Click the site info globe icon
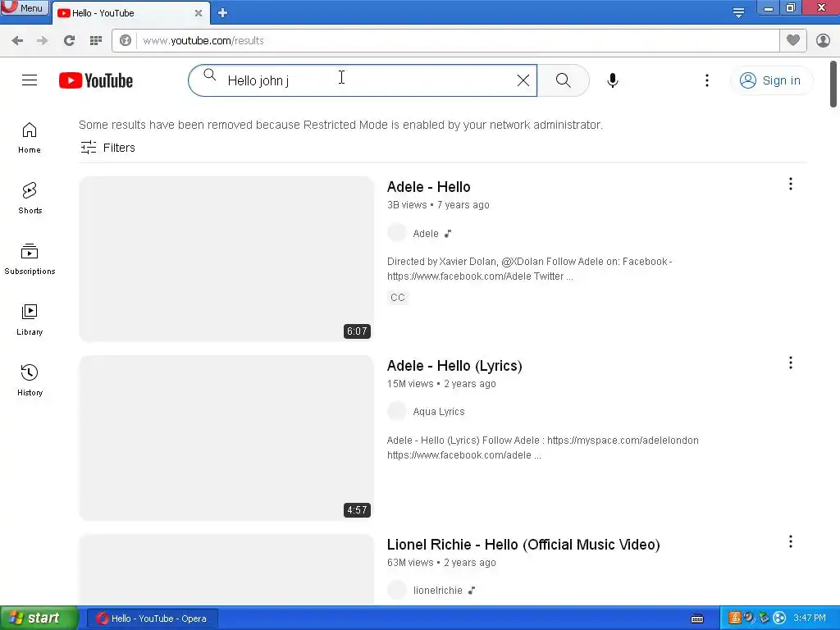This screenshot has height=630, width=840. click(126, 41)
